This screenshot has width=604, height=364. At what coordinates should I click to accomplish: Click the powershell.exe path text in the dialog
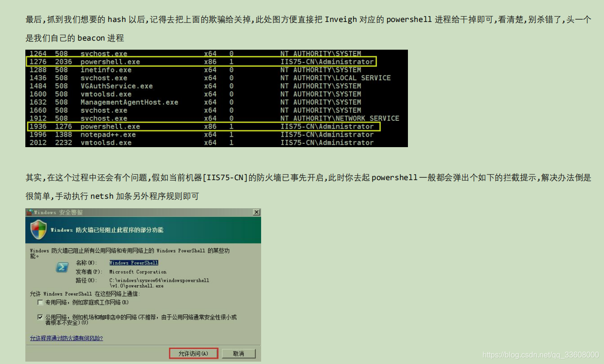pos(159,283)
